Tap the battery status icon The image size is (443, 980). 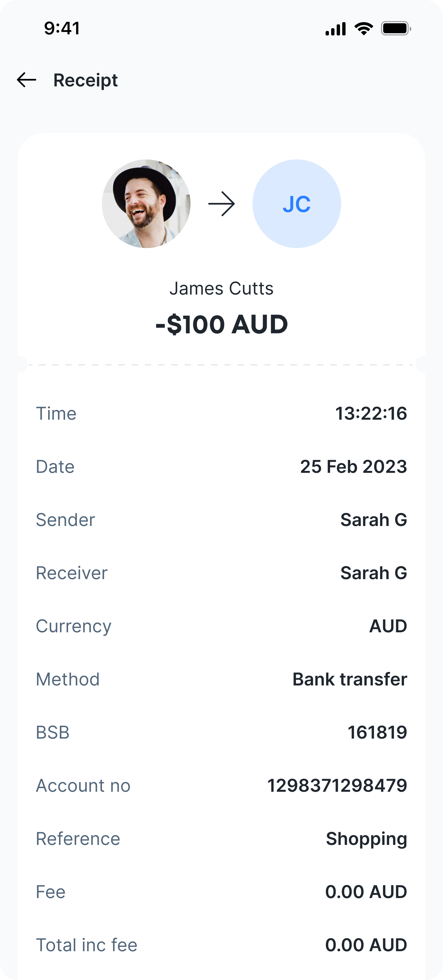click(396, 29)
